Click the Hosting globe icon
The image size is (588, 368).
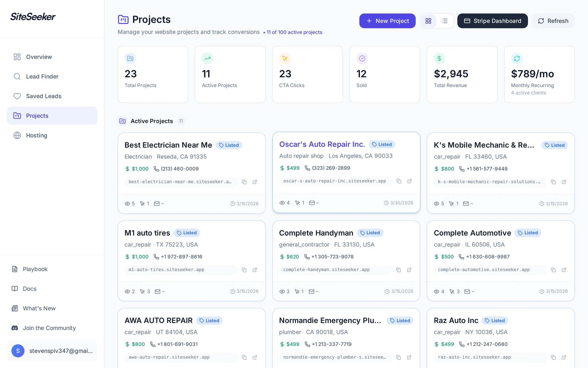(17, 135)
